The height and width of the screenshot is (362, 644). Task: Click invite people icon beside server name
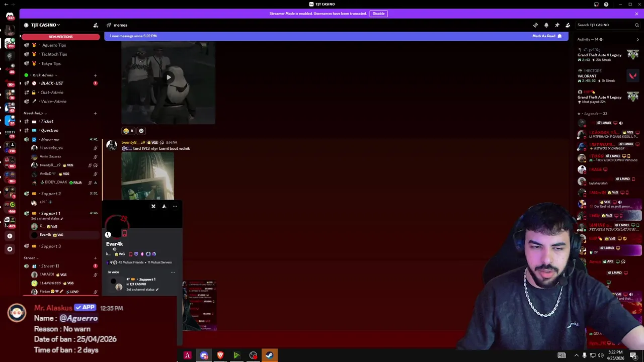pos(96,25)
